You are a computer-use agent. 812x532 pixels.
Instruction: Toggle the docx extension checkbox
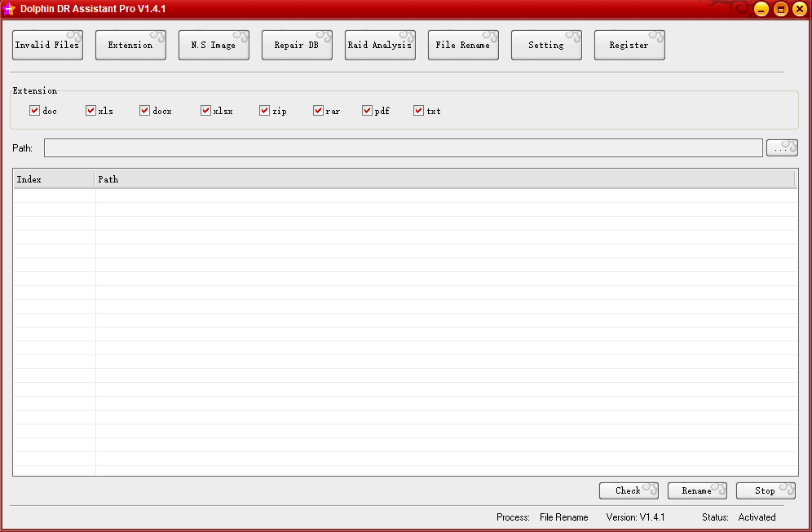click(x=144, y=110)
